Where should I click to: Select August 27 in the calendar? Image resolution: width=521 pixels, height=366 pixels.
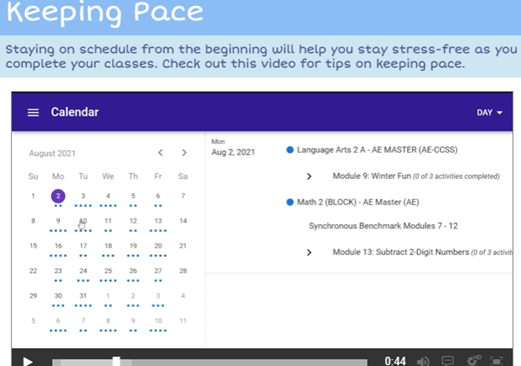(158, 271)
